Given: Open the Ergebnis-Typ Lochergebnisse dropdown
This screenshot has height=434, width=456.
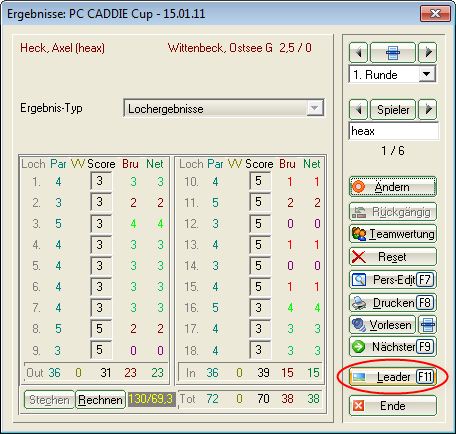Looking at the screenshot, I should point(224,108).
